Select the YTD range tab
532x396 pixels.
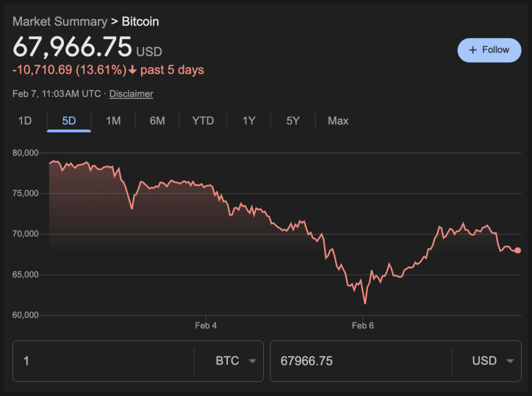tap(203, 121)
